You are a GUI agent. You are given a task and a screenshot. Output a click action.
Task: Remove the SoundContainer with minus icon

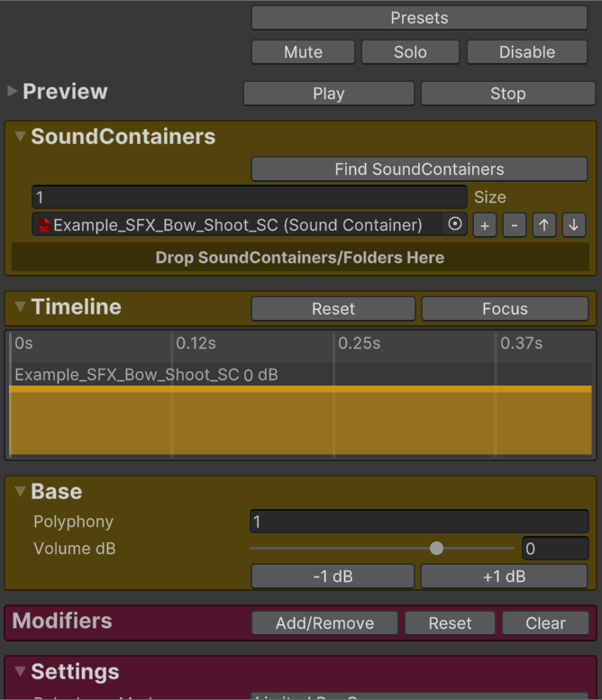pyautogui.click(x=514, y=225)
